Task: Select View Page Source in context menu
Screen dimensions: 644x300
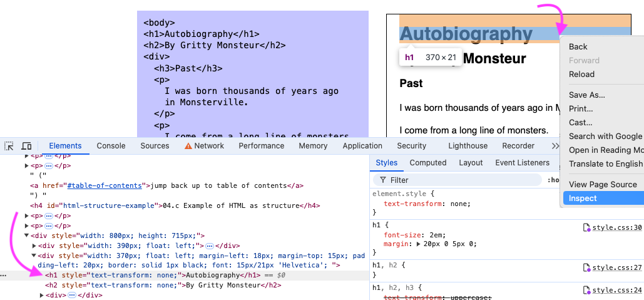Action: (x=602, y=185)
